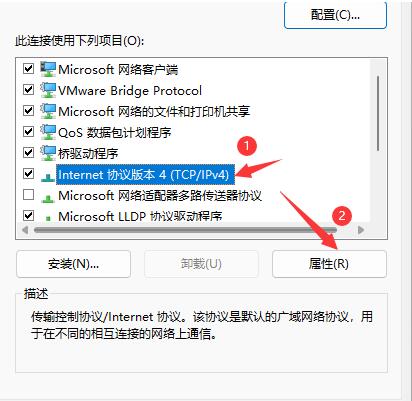Click the VMware Bridge Protocol item icon

pos(48,90)
